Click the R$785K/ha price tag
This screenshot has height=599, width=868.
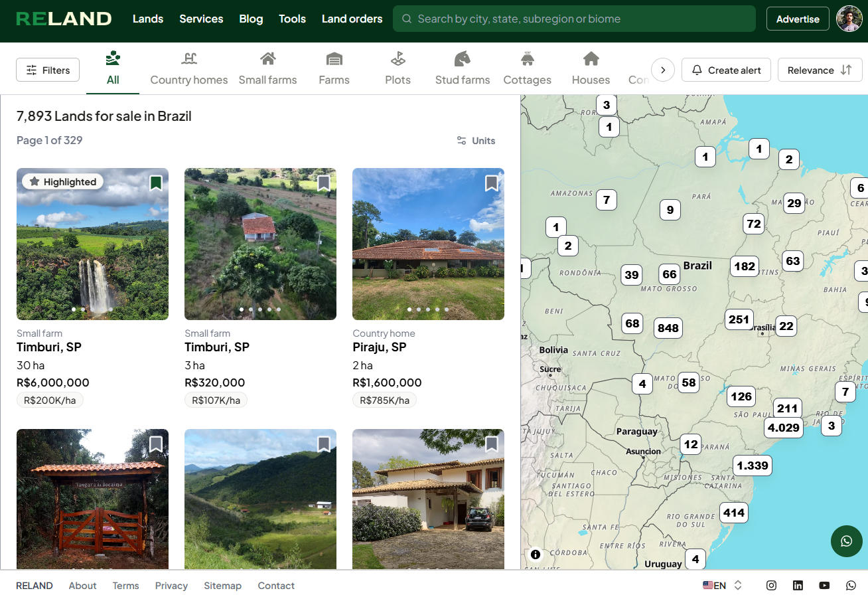[384, 400]
